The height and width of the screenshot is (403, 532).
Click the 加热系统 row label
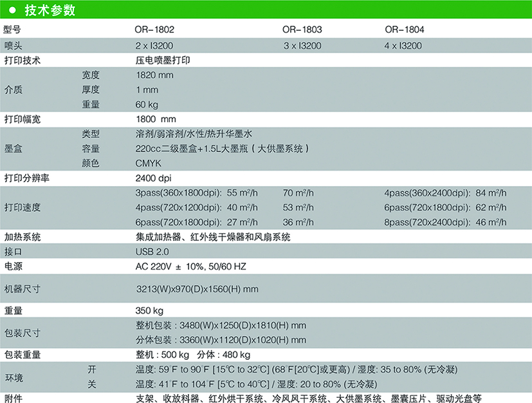click(23, 237)
